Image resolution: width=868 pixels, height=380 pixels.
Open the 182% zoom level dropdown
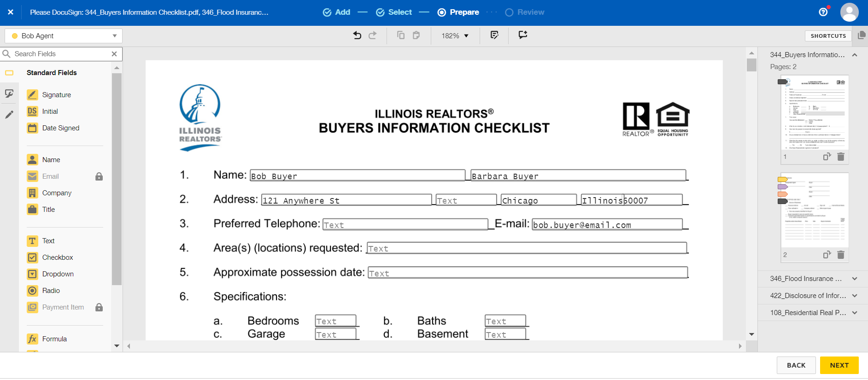[x=455, y=36]
